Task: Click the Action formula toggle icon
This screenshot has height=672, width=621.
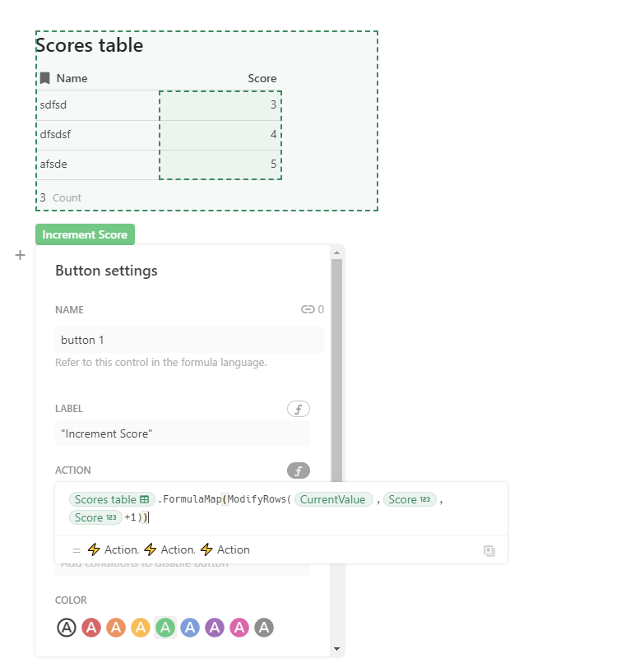Action: coord(298,470)
